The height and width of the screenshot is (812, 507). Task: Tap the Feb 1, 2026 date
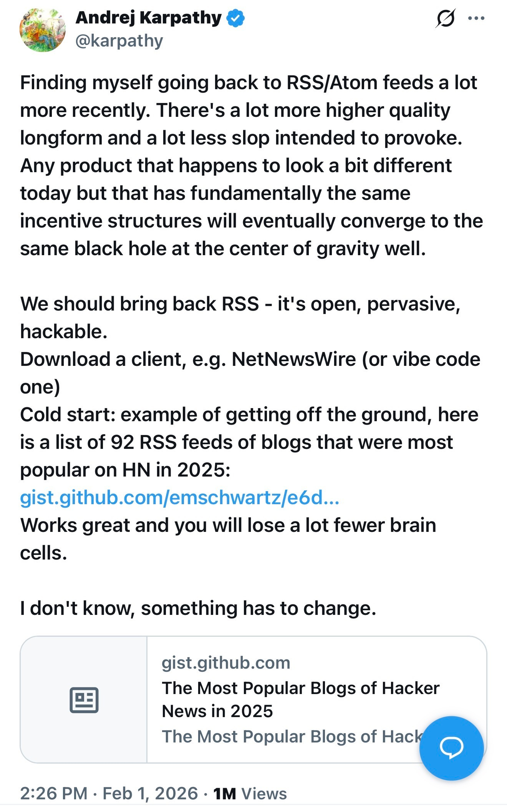pos(150,793)
